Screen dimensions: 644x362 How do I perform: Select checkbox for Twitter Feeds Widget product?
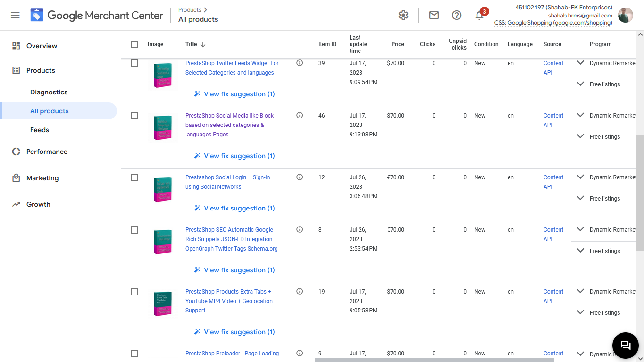pyautogui.click(x=134, y=63)
